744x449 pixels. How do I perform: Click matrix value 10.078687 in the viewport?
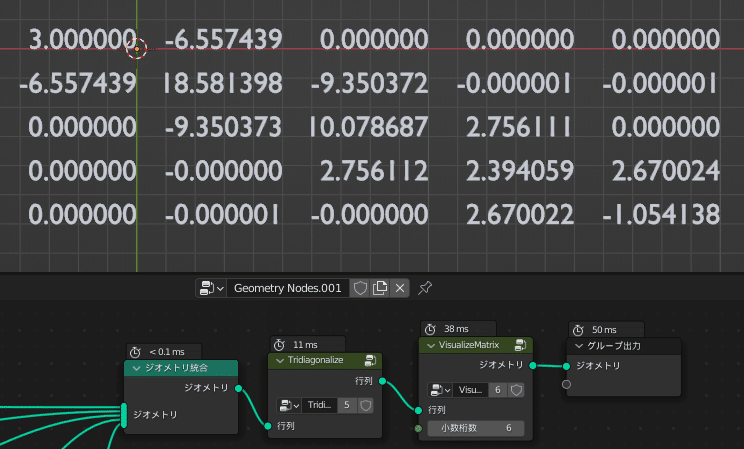pos(369,127)
